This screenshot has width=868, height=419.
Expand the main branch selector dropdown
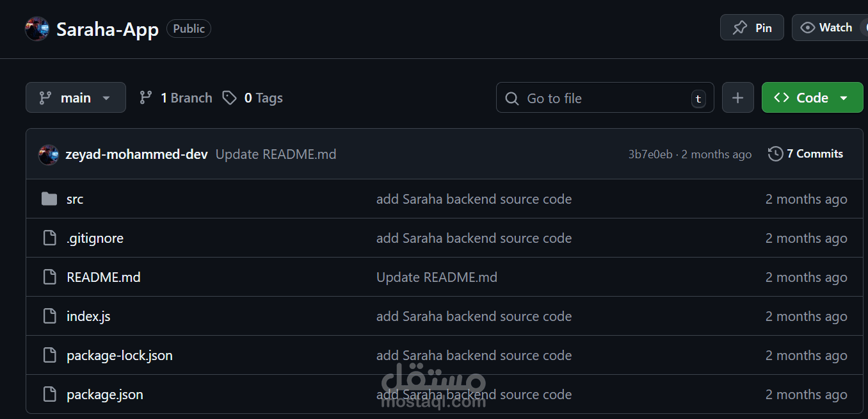[x=76, y=97]
